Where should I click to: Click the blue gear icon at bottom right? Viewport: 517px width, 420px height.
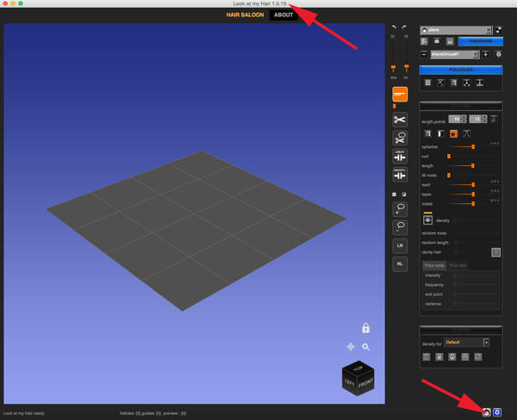[x=497, y=412]
